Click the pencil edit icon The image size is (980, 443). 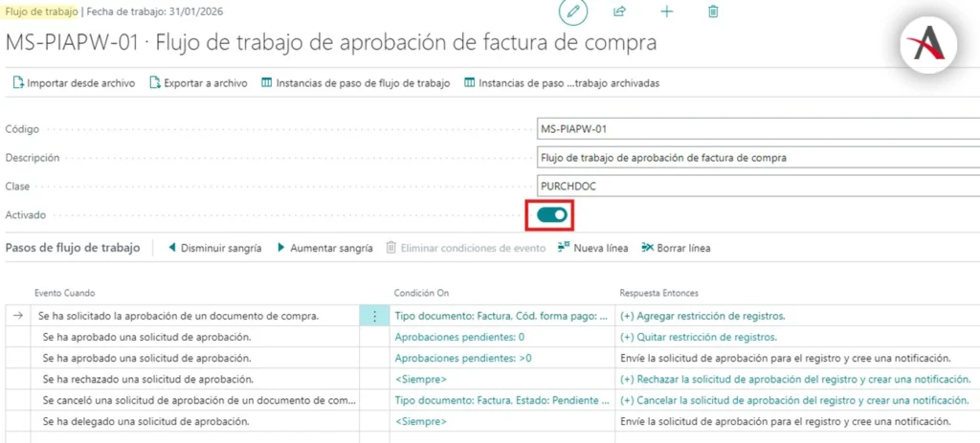click(573, 11)
